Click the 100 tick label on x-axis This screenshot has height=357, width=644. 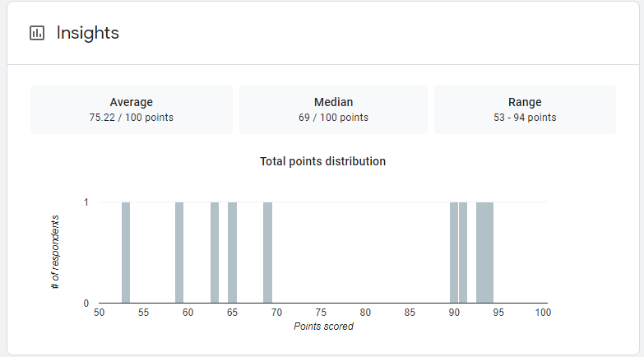pos(542,313)
